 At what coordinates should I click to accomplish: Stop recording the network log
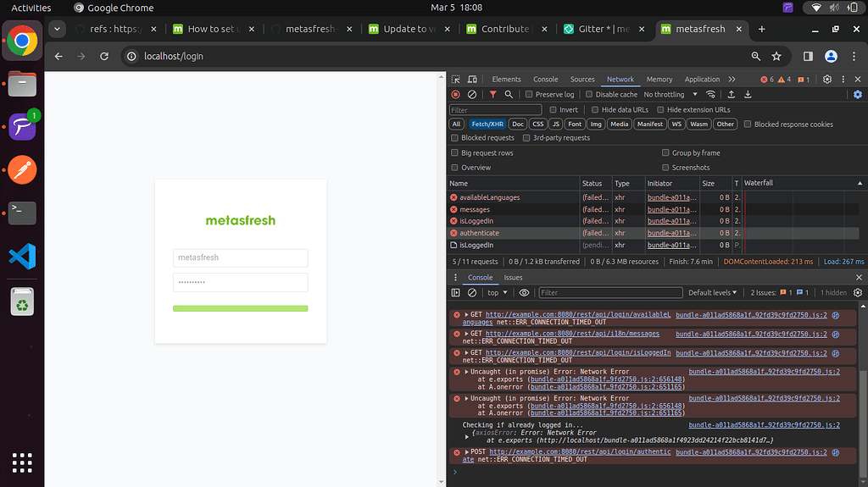coord(455,95)
